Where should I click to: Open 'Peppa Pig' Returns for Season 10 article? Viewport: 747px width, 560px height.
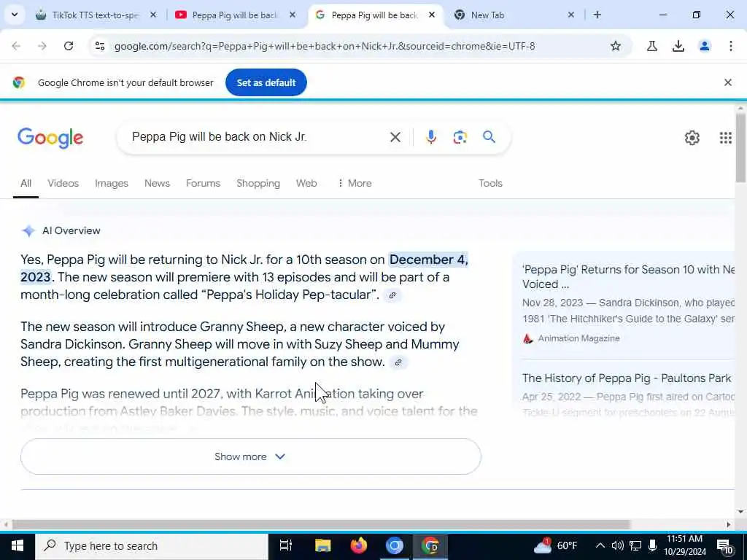click(628, 276)
